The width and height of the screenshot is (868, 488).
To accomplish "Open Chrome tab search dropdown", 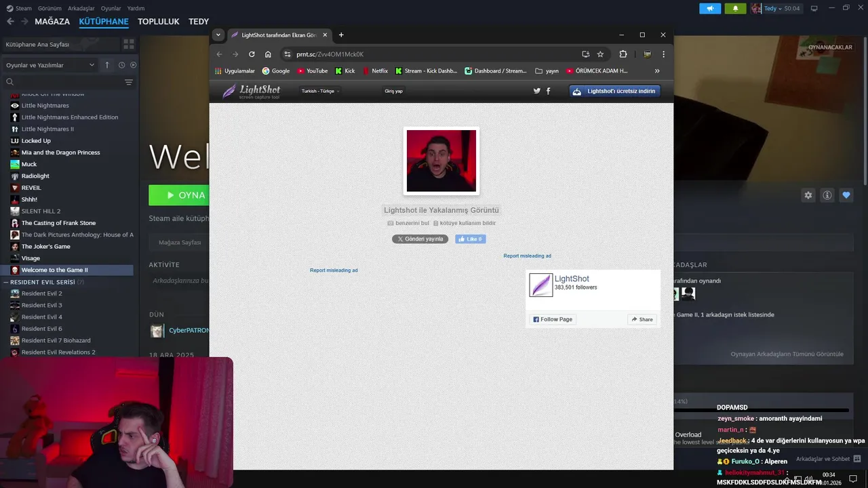I will coord(218,35).
